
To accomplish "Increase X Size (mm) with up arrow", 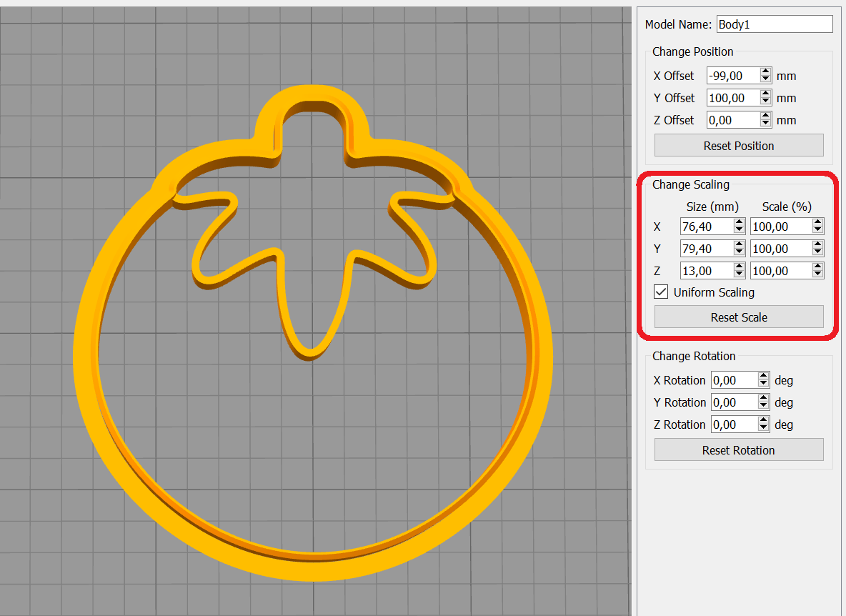I will [739, 223].
